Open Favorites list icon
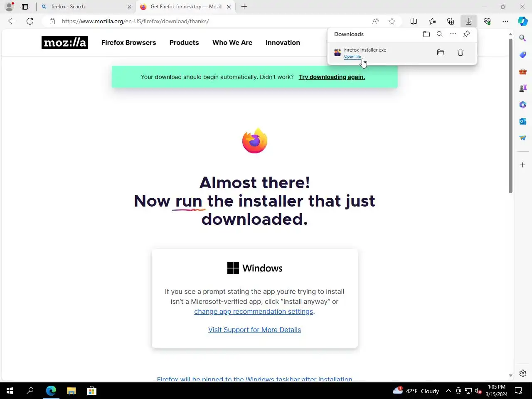 click(x=432, y=21)
